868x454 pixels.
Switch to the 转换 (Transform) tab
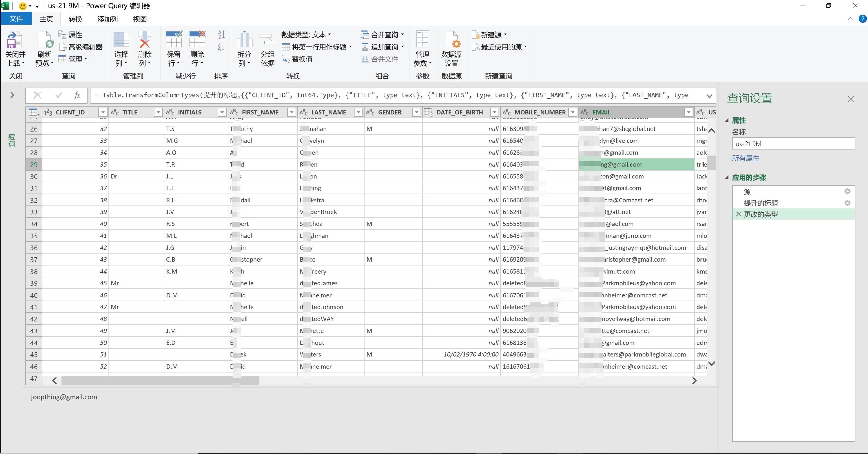tap(75, 19)
